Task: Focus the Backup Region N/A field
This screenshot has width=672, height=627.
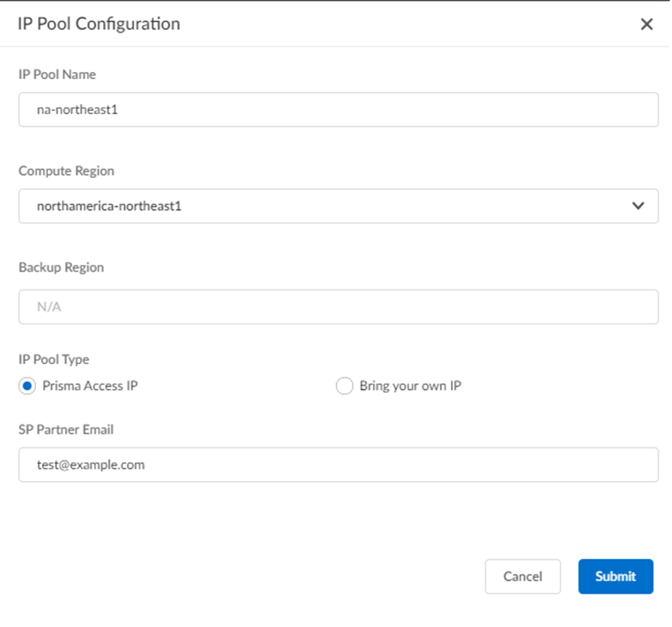Action: (338, 307)
